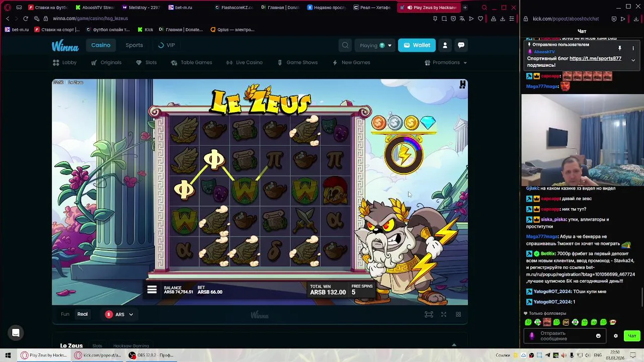Switch game mode to Fun

point(65,314)
